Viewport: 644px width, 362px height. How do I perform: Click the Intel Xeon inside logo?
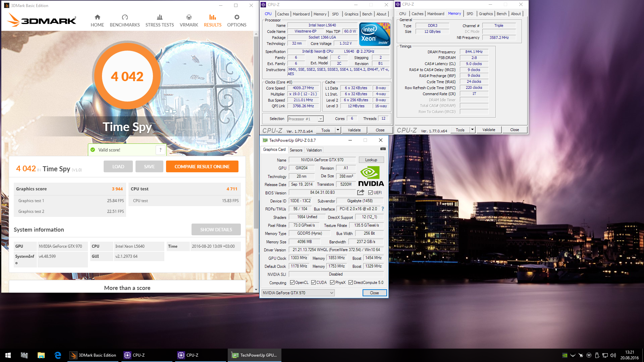[x=375, y=34]
